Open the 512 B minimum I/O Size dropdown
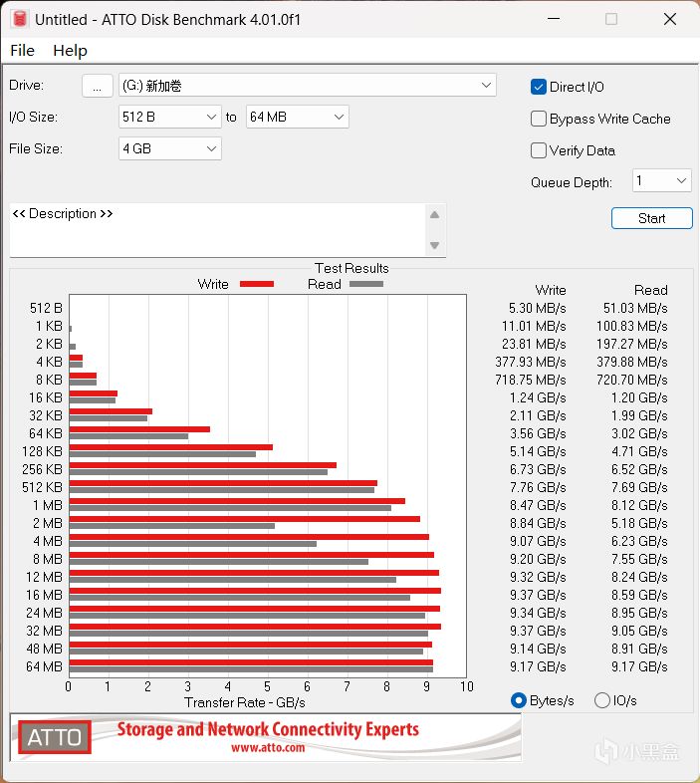Screen dimensions: 700x783 (169, 117)
